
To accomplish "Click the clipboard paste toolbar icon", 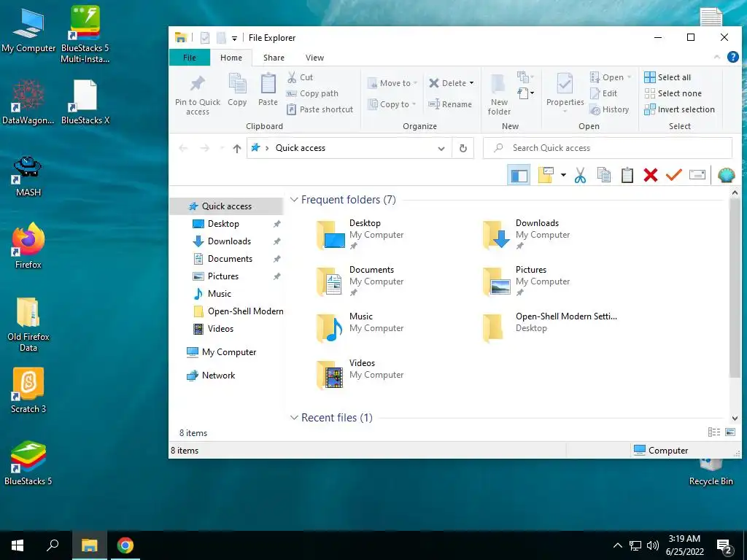I will coord(627,175).
